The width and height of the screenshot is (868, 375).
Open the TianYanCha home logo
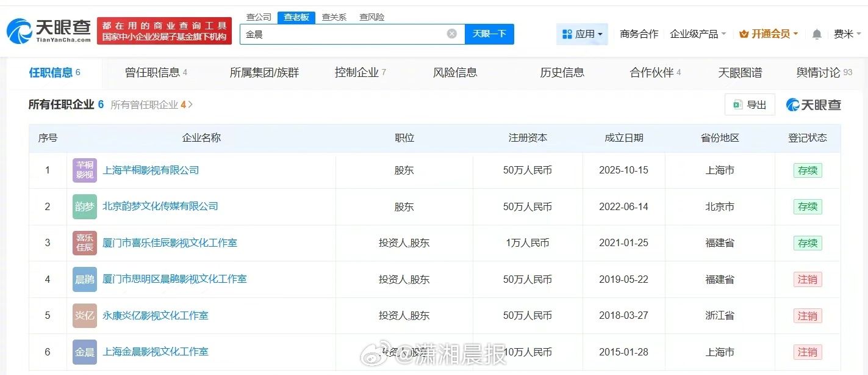pyautogui.click(x=49, y=30)
